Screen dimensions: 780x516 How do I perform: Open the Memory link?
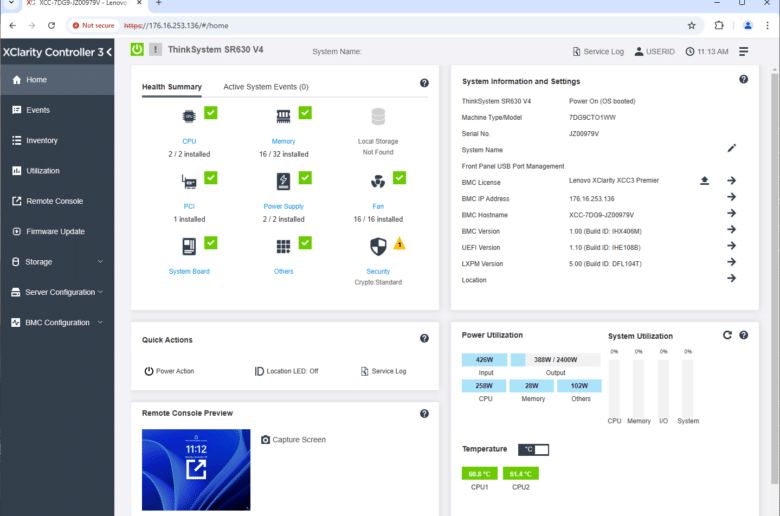coord(284,141)
